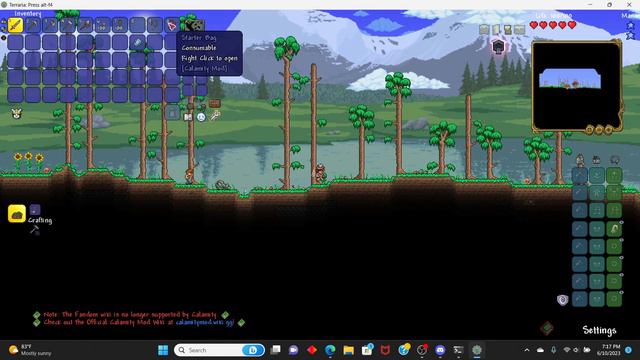Click the vanity helmet slot

click(597, 176)
